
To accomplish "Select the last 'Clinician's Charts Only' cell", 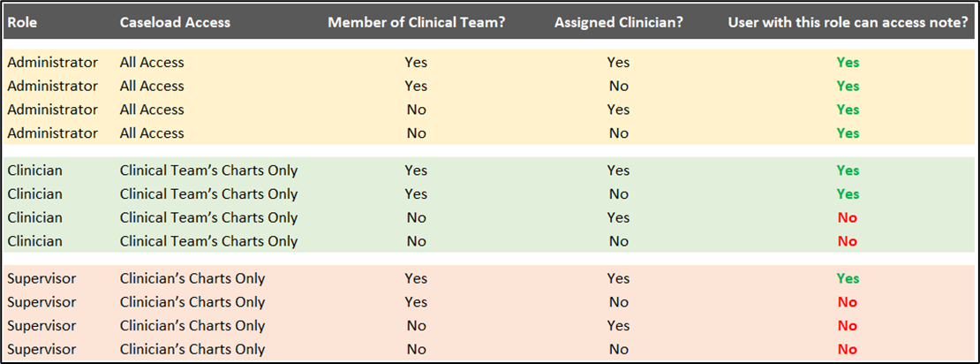I will click(192, 349).
